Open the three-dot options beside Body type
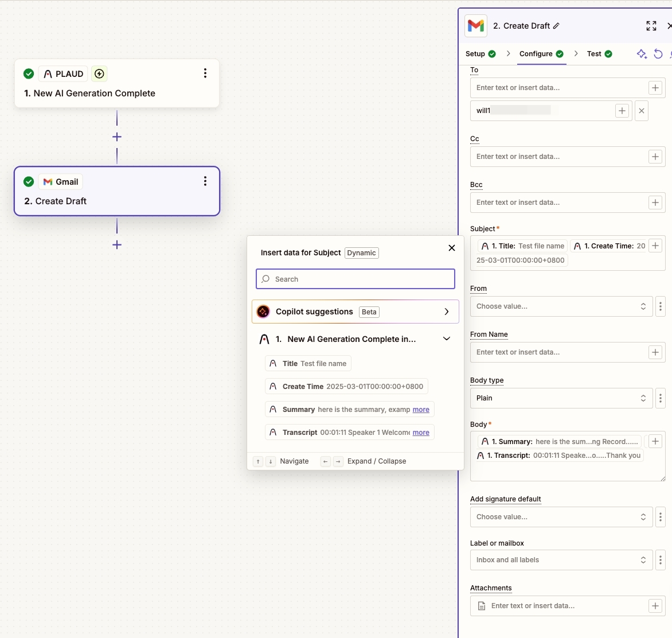Screen dimensions: 672x638 (x=661, y=398)
